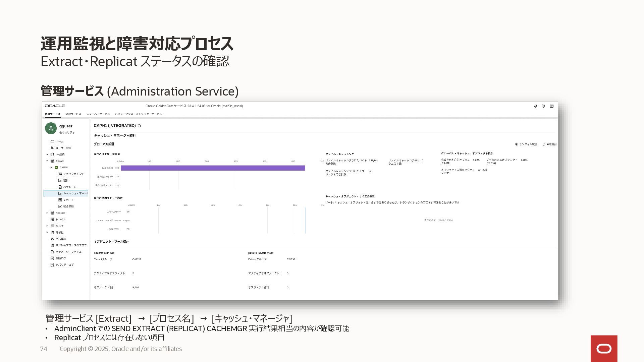644x362 pixels.
Task: Expand the Replicat tree node
Action: (47, 213)
